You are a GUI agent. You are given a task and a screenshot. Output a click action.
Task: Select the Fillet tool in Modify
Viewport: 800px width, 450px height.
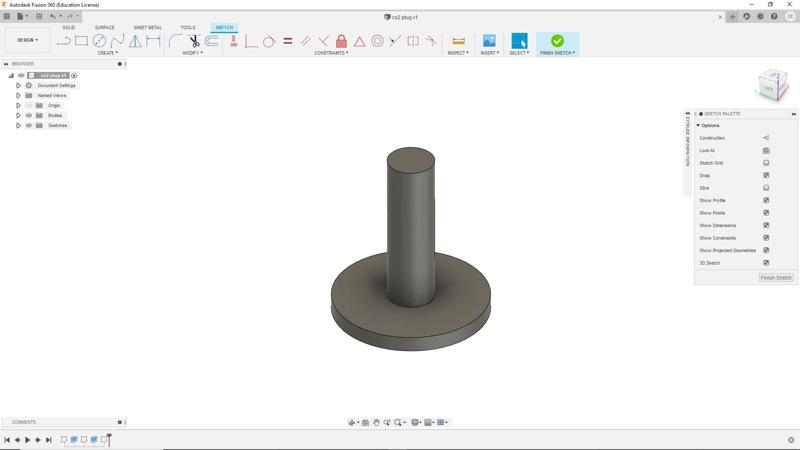pyautogui.click(x=175, y=41)
